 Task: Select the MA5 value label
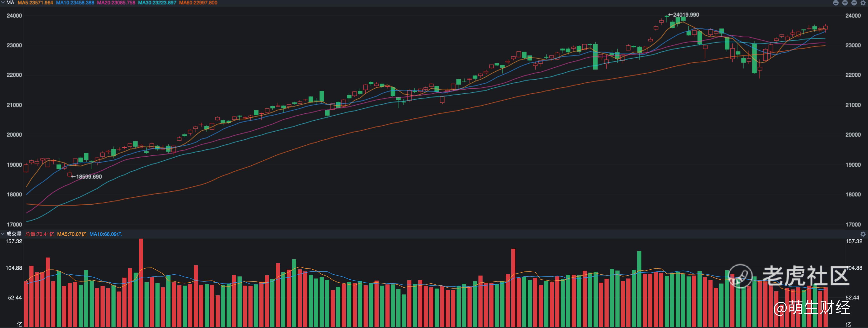35,3
